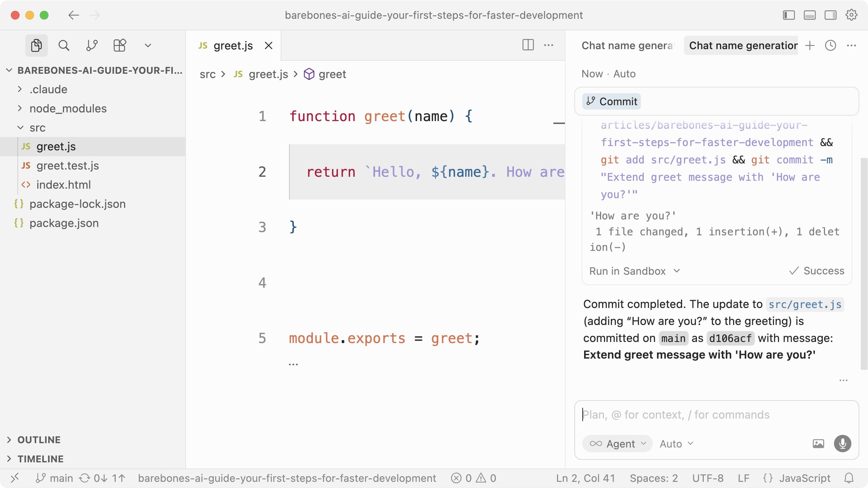This screenshot has width=868, height=488.
Task: Expand the OUTLINE section
Action: click(39, 440)
